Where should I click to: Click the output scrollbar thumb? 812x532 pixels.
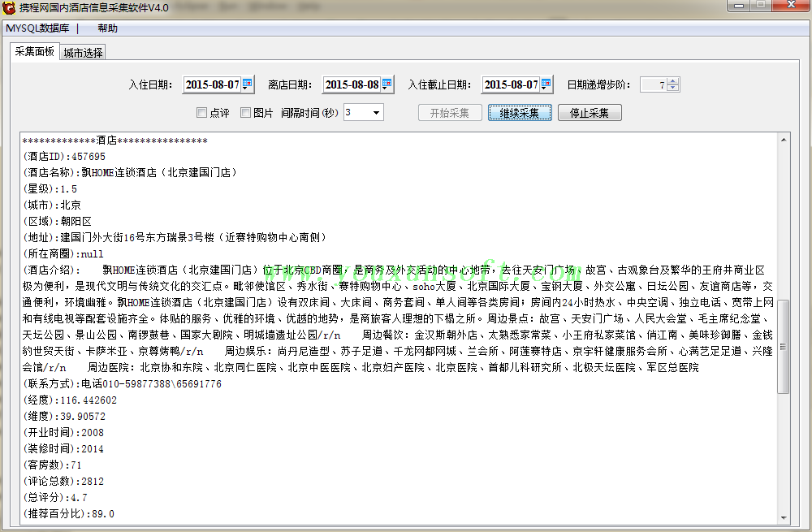pos(783,347)
